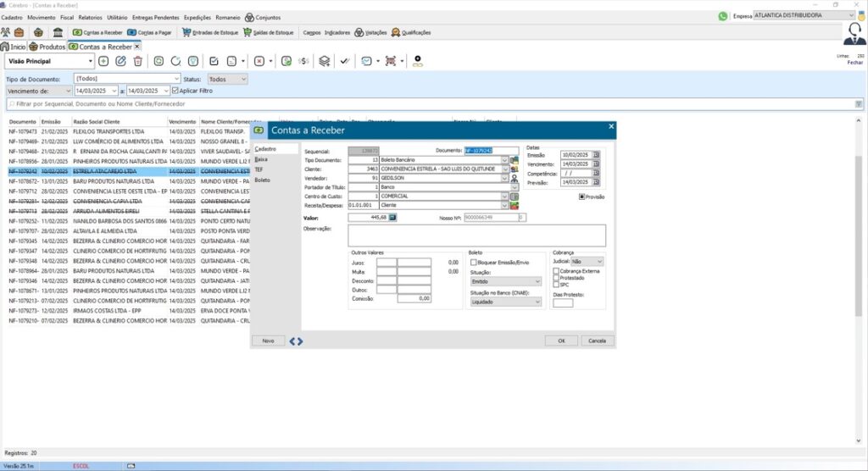The height and width of the screenshot is (471, 868).
Task: Click the icon beside Centro de Custo
Action: [515, 196]
